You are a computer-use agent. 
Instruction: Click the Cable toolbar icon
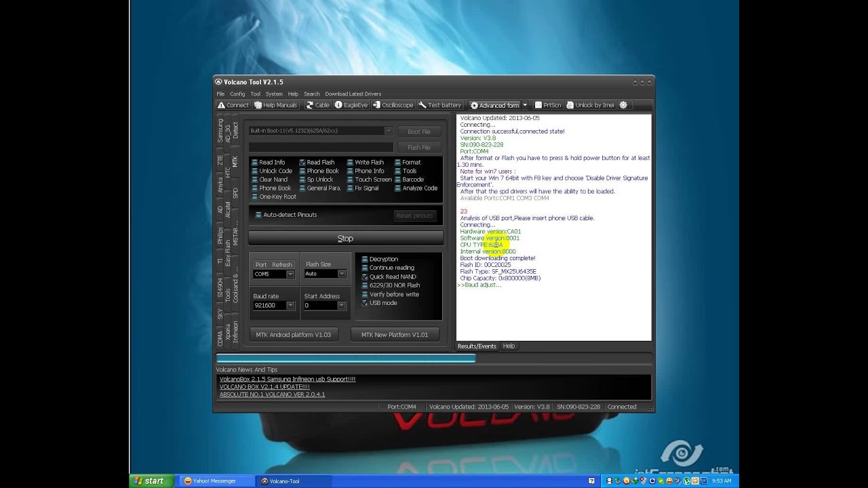[x=317, y=105]
